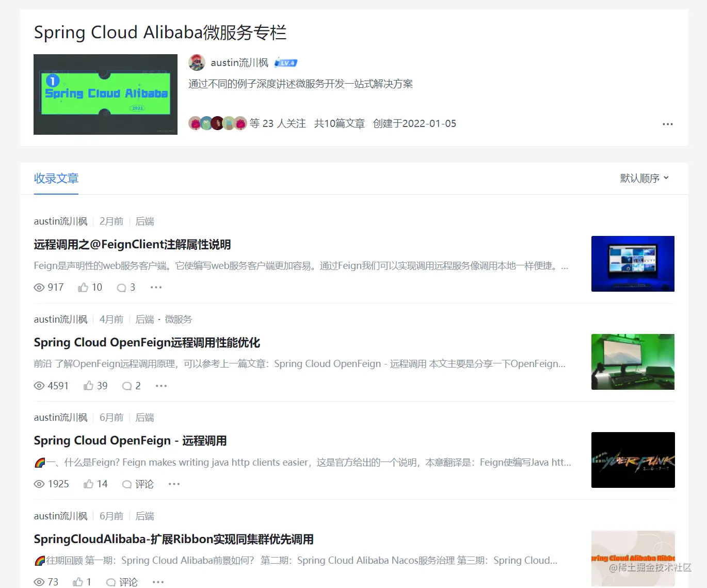Open article Spring Cloud OpenFeign远程调用性能优化
The height and width of the screenshot is (588, 707).
[x=147, y=343]
